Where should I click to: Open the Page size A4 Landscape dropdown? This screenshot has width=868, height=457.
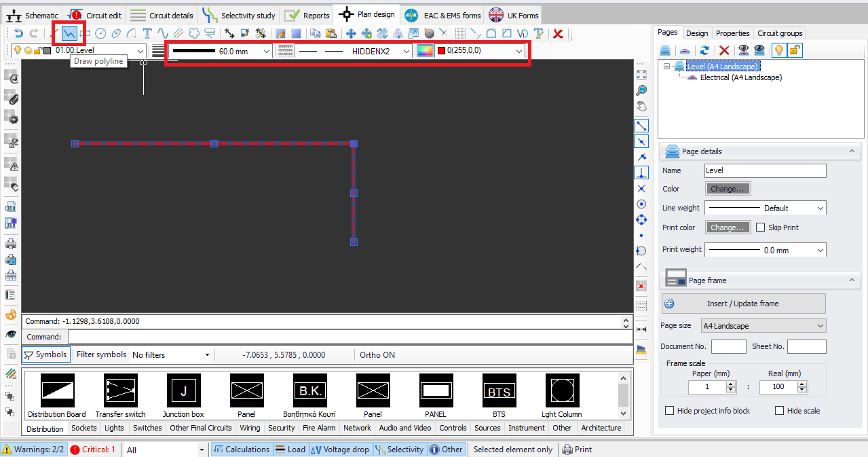pyautogui.click(x=820, y=326)
